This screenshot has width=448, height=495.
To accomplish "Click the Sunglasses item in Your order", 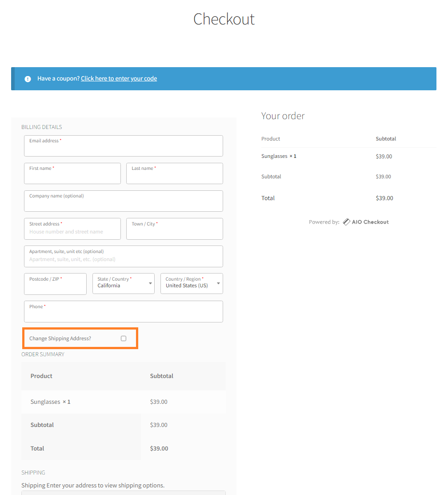I will (x=279, y=156).
